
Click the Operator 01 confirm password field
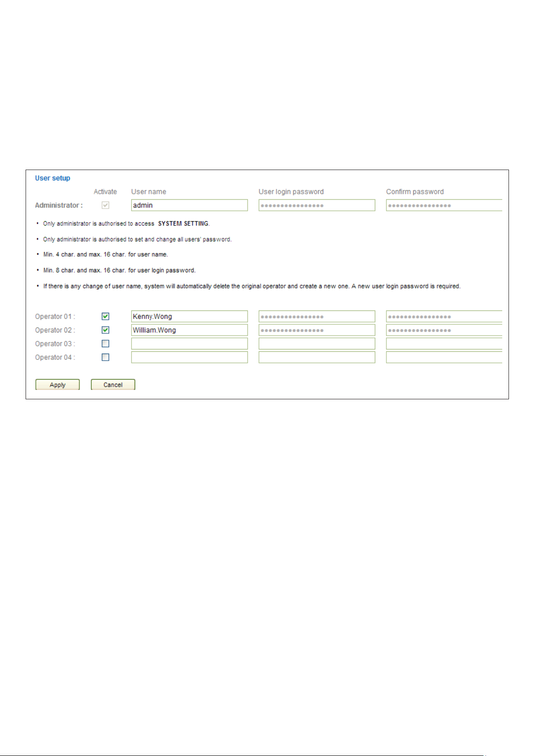(x=444, y=316)
